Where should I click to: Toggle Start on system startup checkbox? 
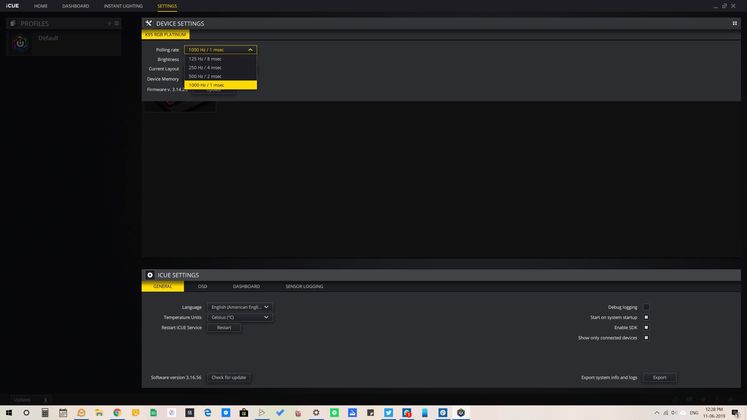646,317
